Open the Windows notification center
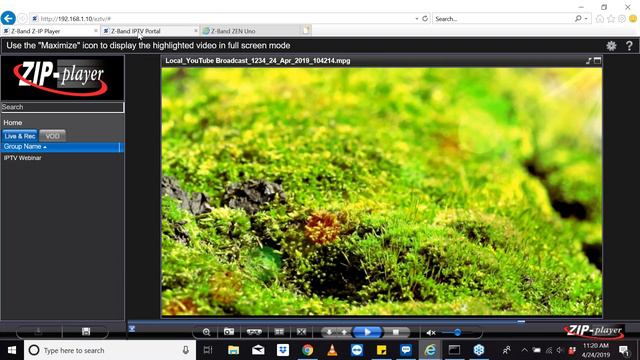 click(624, 350)
